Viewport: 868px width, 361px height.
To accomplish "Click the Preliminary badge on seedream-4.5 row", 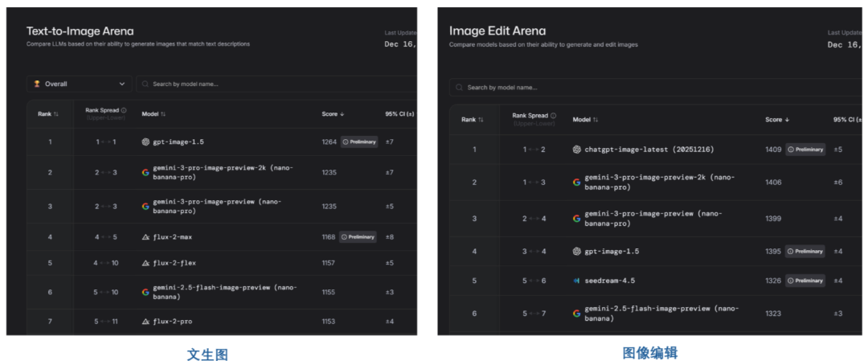I will click(x=805, y=281).
